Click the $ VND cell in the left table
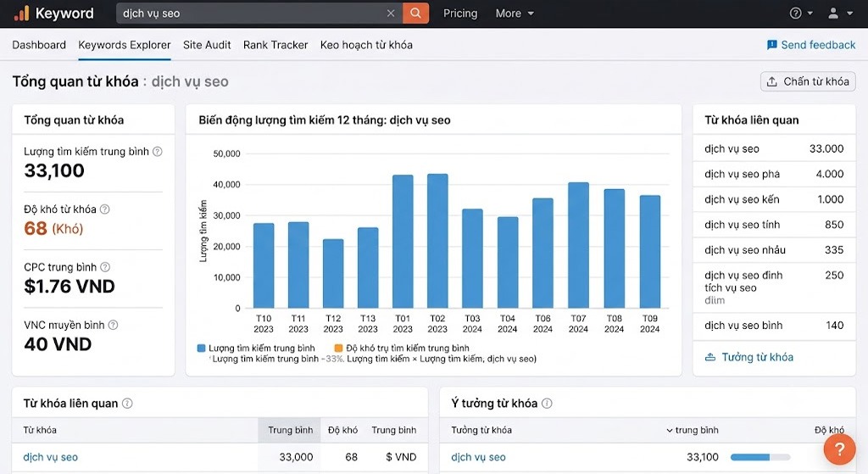The image size is (868, 474). [x=401, y=457]
